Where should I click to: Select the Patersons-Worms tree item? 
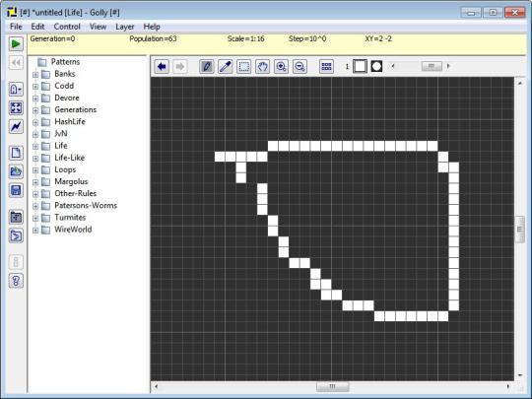pos(86,205)
